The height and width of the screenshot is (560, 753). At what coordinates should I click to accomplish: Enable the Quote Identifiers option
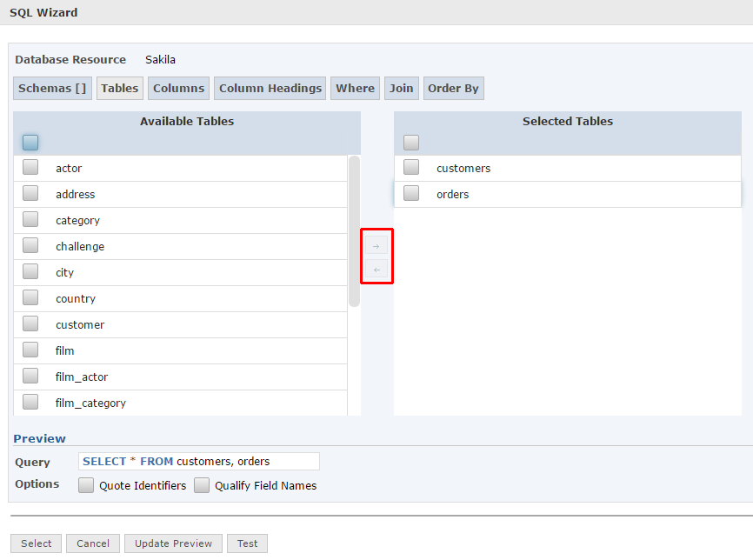click(x=86, y=485)
